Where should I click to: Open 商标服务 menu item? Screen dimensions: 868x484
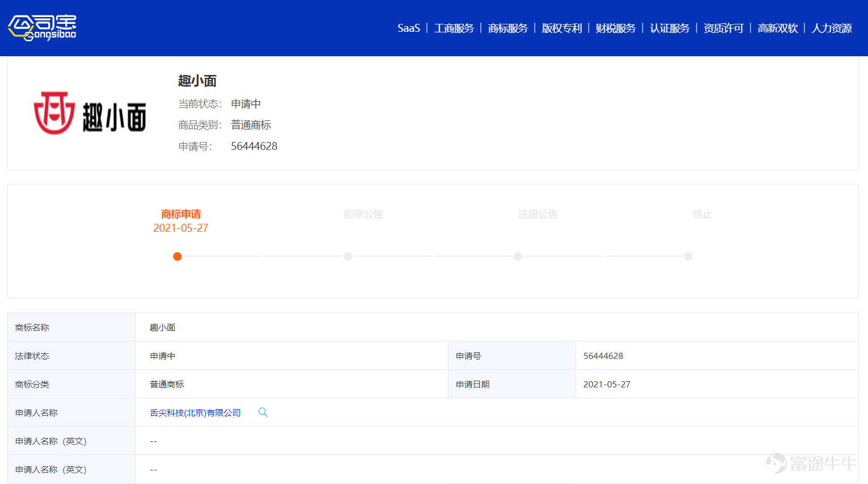(508, 28)
